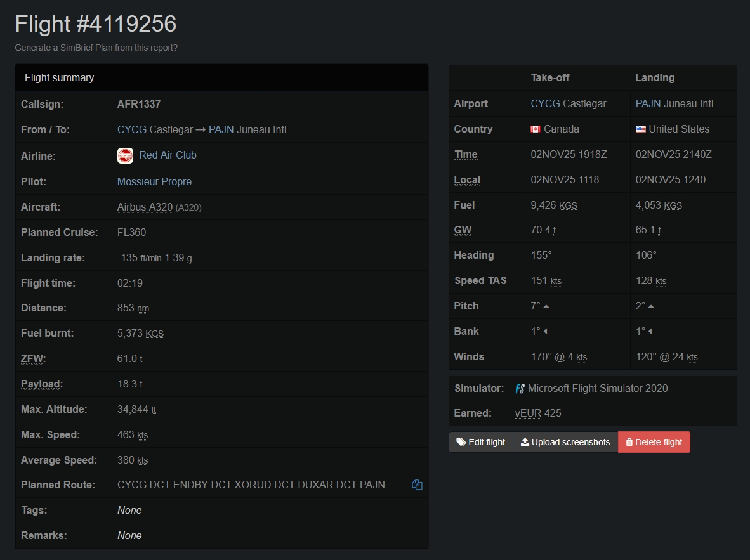Viewport: 750px width, 560px height.
Task: Open the Red Air Club airline link
Action: pyautogui.click(x=168, y=155)
